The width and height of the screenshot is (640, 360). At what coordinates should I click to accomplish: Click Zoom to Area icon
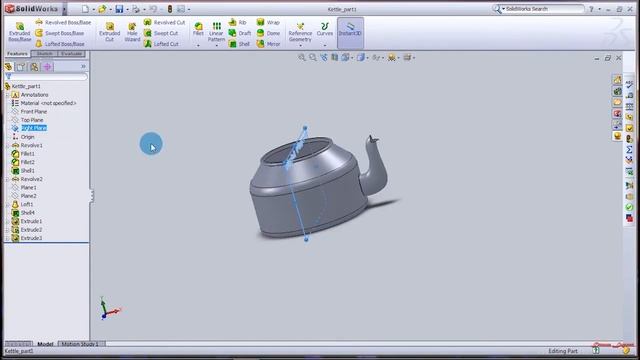click(313, 58)
